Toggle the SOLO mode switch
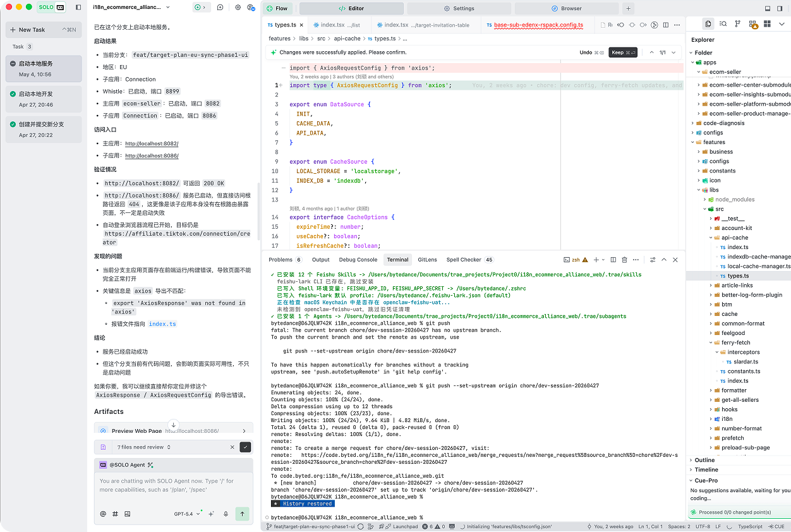 [52, 8]
